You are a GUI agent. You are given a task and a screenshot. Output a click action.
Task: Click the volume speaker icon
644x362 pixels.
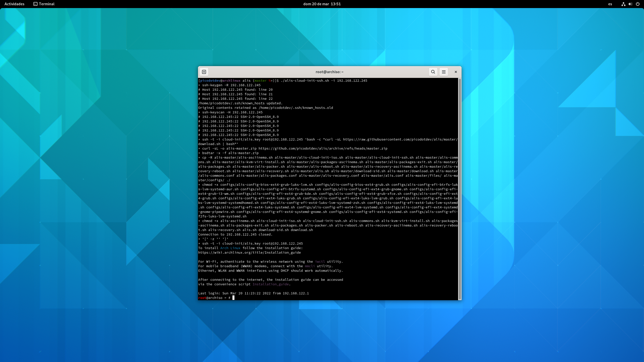point(630,4)
